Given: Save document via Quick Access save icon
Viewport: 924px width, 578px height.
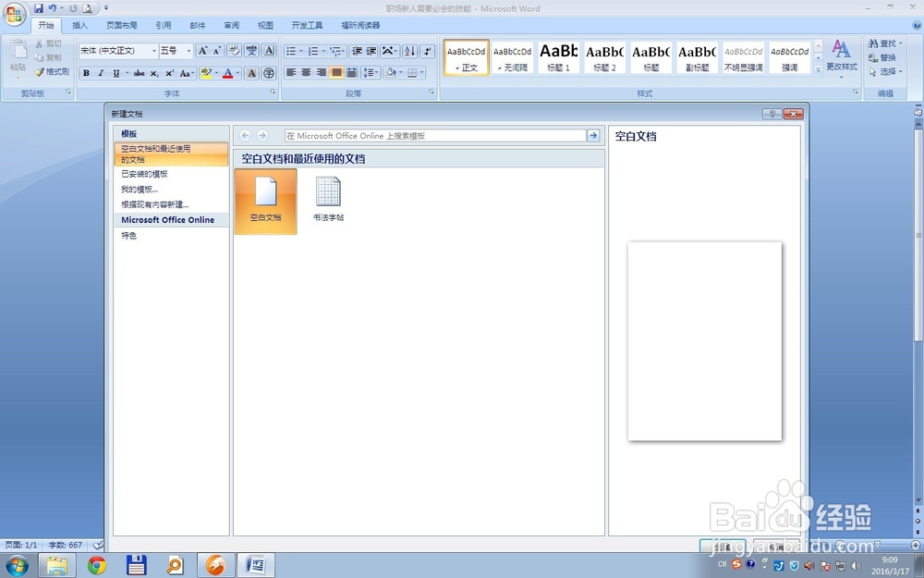Looking at the screenshot, I should (x=38, y=8).
